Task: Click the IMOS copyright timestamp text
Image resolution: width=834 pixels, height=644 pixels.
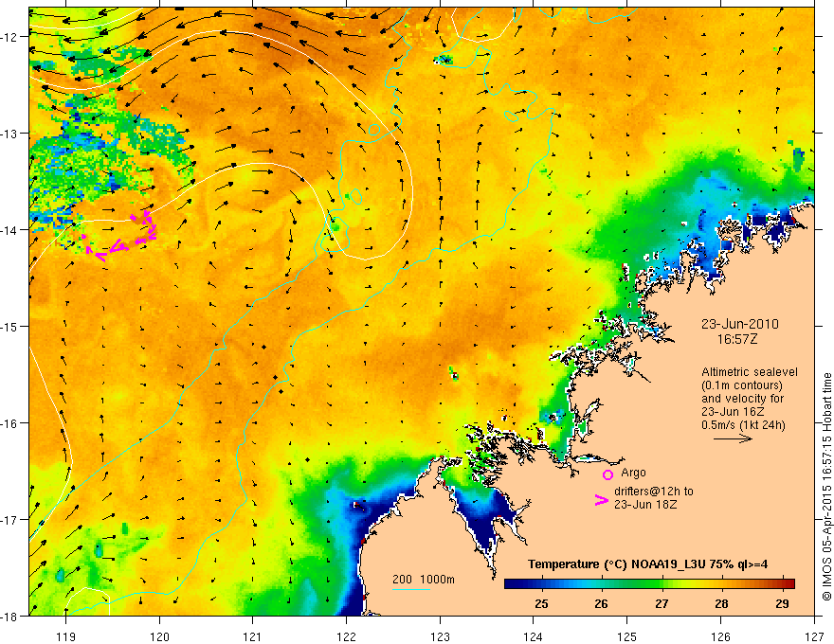Action: pyautogui.click(x=826, y=487)
